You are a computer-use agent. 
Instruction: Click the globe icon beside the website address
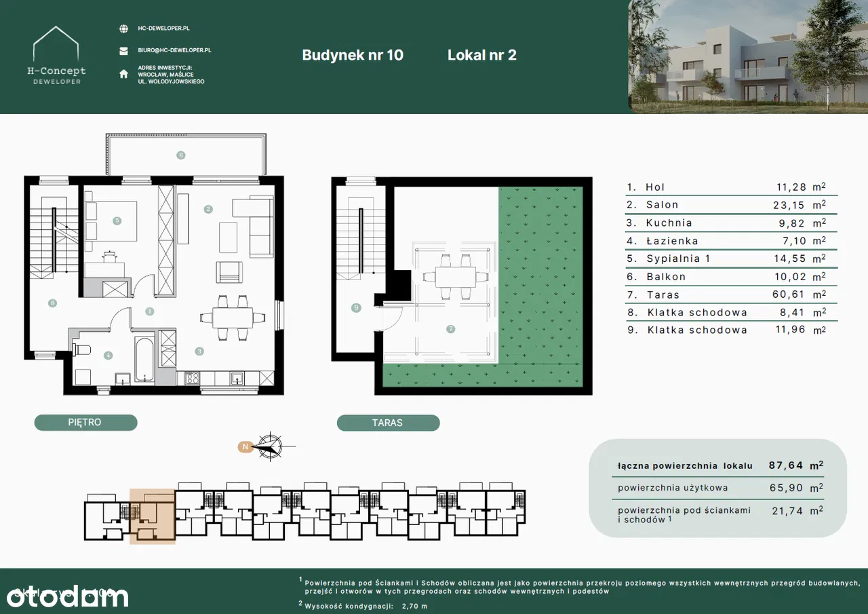[123, 29]
